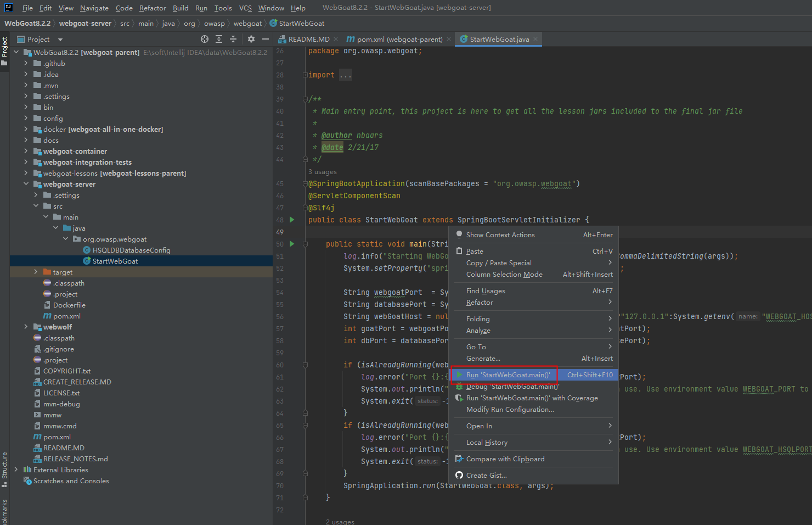Open the Build menu

point(181,8)
